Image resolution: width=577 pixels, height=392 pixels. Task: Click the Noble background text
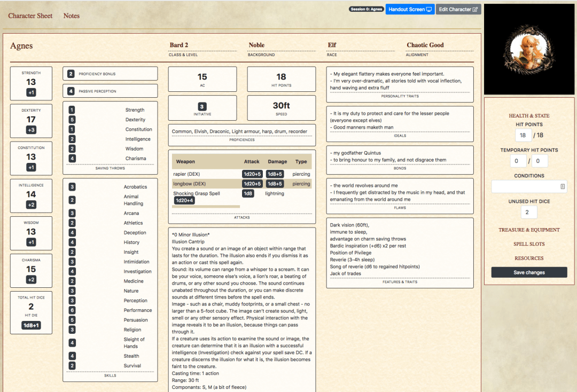[x=256, y=45]
